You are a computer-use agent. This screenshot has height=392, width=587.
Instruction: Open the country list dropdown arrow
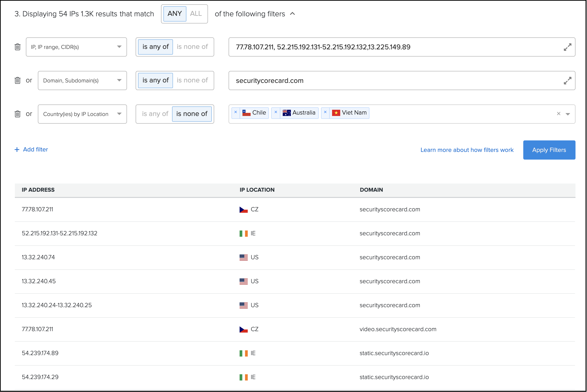[568, 114]
